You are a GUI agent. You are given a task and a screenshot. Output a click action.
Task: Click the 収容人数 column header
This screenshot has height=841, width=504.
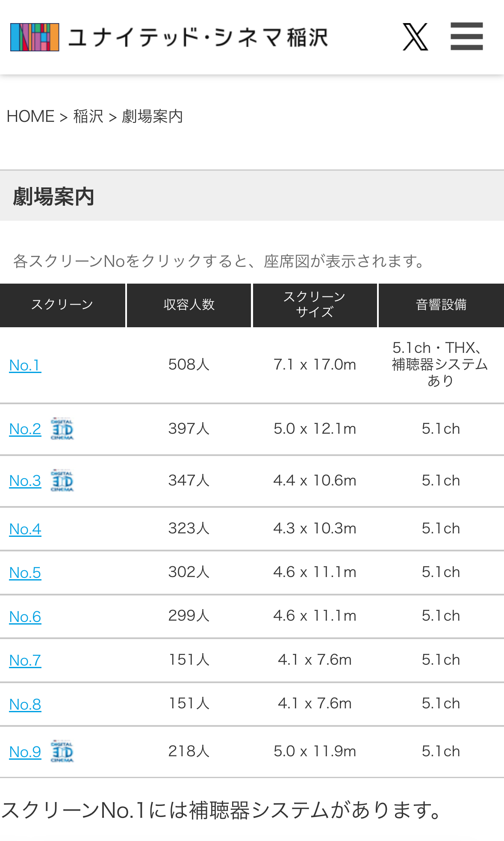pyautogui.click(x=189, y=305)
